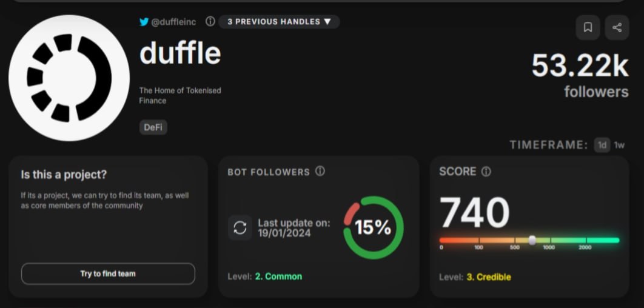The height and width of the screenshot is (308, 644).
Task: Open the @duffleinc handle link
Action: [173, 22]
